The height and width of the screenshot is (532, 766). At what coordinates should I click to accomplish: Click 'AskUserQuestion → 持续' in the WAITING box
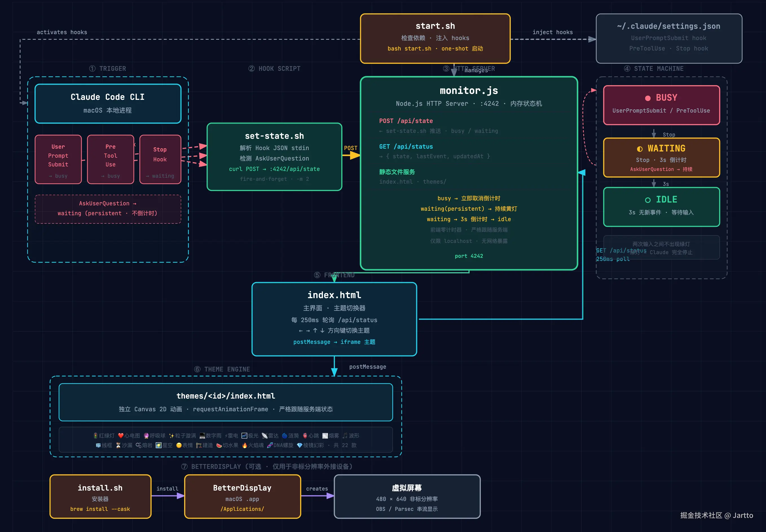point(661,169)
